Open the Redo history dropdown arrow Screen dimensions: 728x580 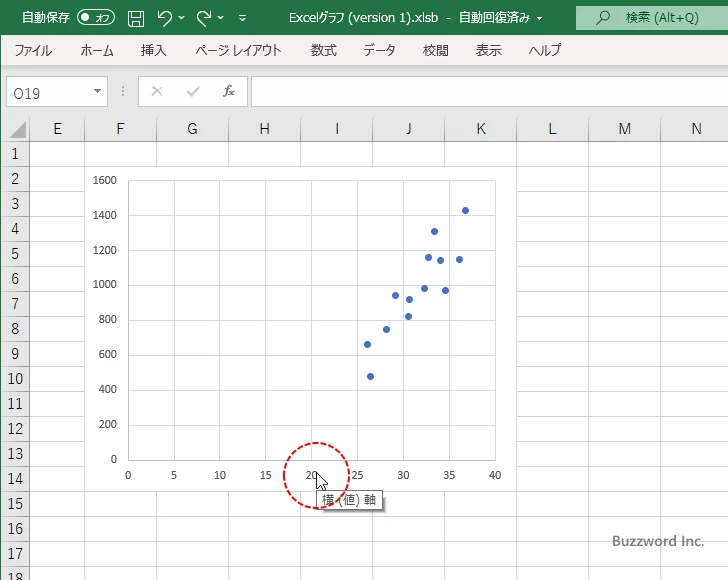point(221,18)
